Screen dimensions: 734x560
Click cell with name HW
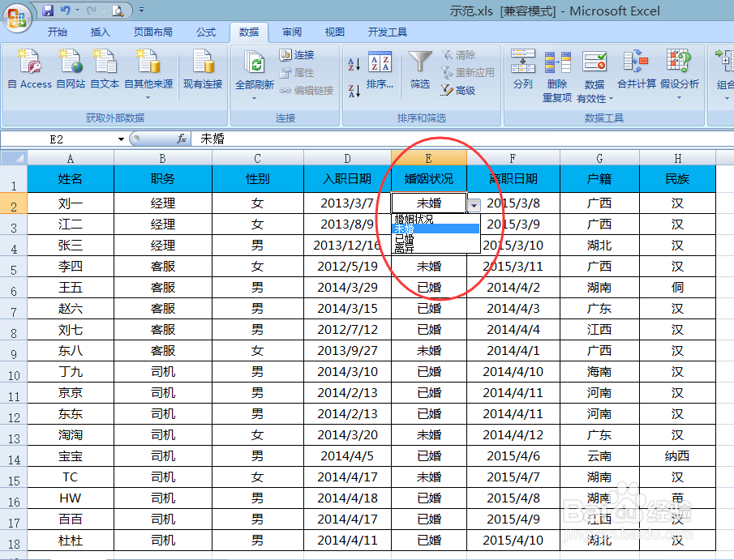pyautogui.click(x=71, y=498)
